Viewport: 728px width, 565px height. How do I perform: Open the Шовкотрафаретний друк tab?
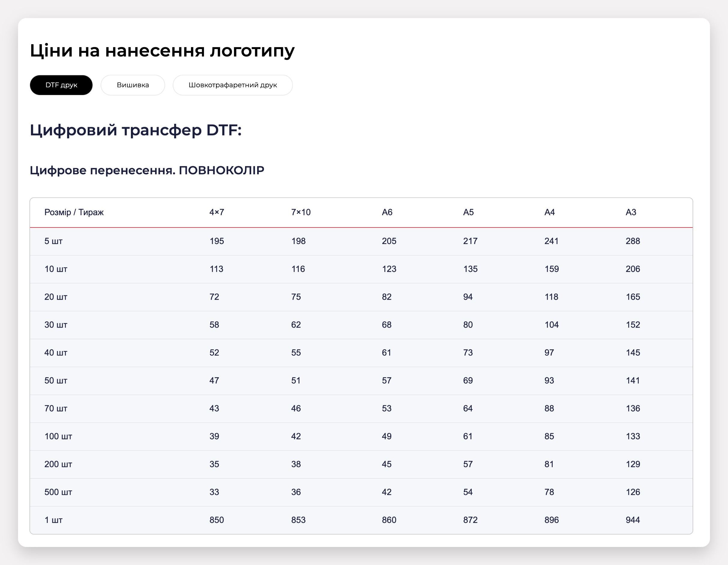pyautogui.click(x=233, y=85)
